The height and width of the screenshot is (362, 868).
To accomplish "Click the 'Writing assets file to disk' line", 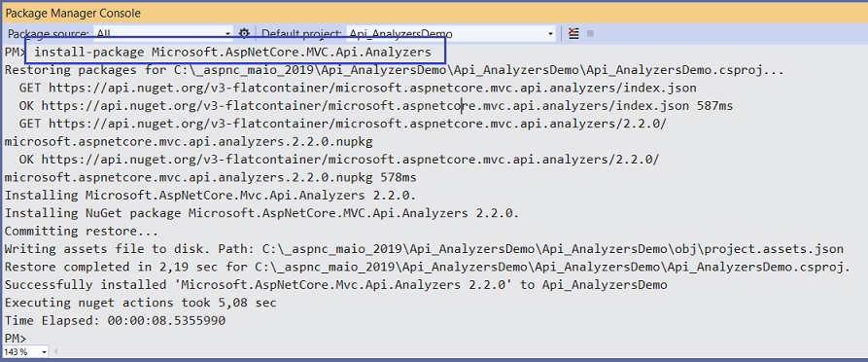I will [424, 249].
